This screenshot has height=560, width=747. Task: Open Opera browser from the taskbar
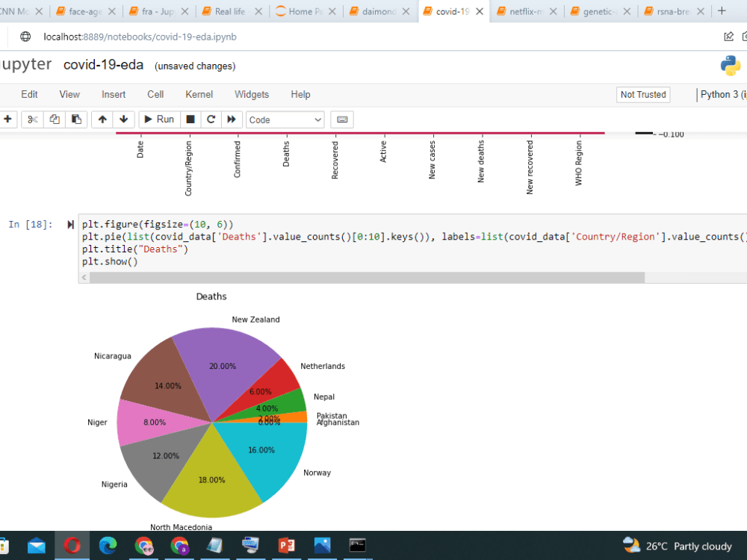(x=72, y=546)
